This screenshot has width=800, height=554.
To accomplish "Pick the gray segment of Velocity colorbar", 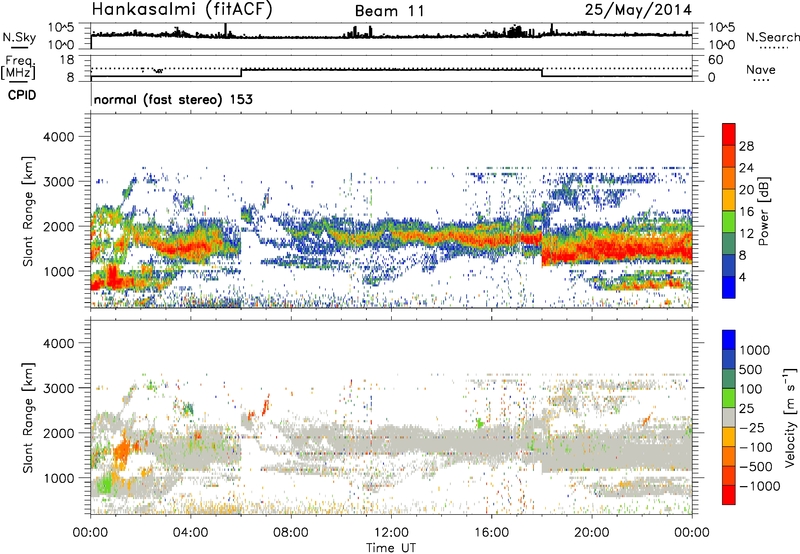I will pyautogui.click(x=729, y=418).
